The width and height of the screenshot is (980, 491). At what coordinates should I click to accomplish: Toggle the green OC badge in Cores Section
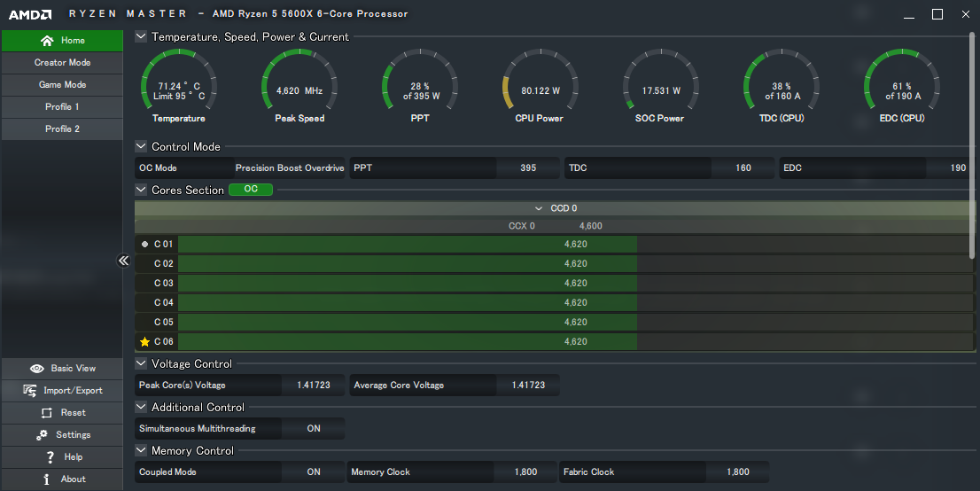(x=251, y=190)
